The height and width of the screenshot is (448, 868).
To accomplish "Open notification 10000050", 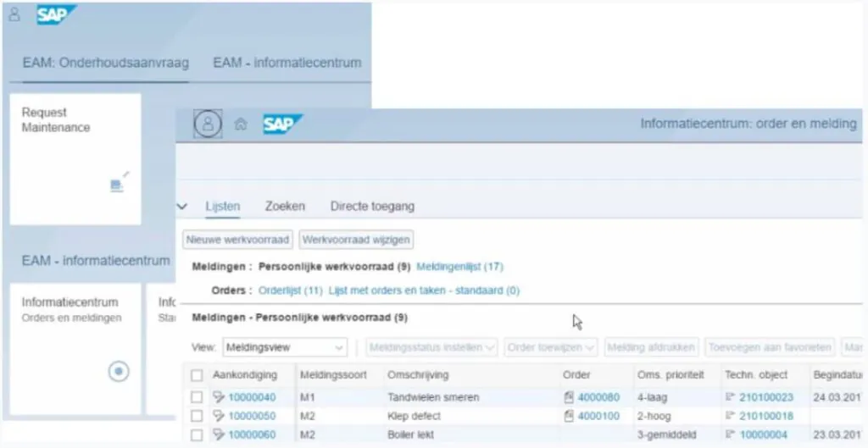I will click(252, 416).
